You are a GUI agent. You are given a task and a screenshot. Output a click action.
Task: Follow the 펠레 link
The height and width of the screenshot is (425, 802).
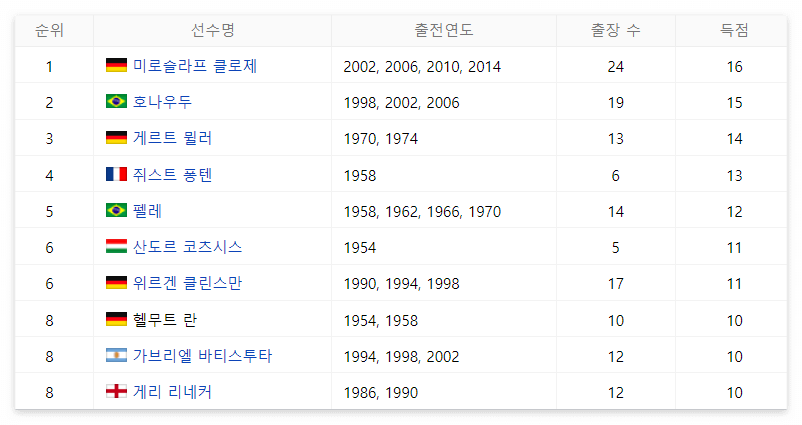(147, 211)
